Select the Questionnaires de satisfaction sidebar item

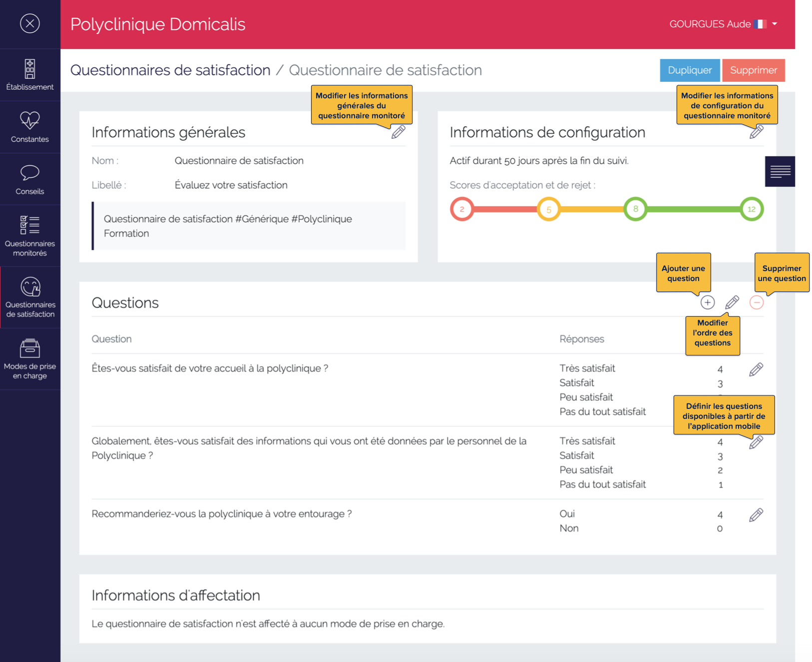30,297
